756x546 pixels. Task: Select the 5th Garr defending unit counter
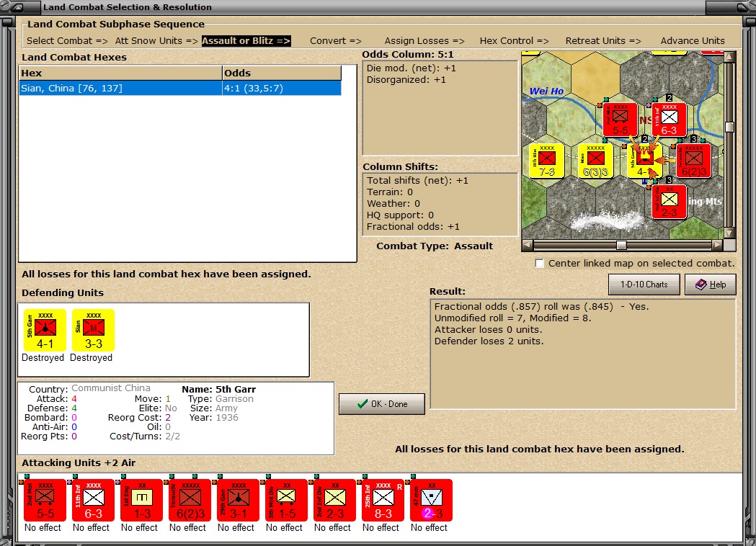(x=45, y=330)
